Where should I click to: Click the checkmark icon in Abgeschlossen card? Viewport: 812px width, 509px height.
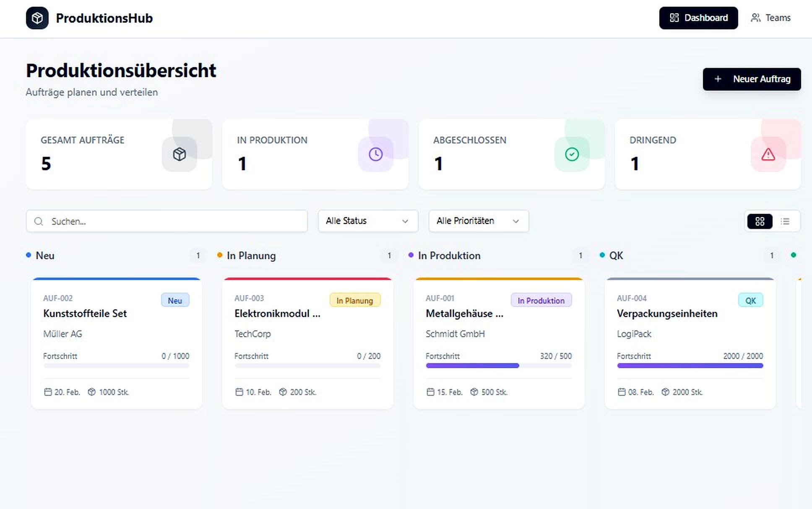(x=572, y=154)
